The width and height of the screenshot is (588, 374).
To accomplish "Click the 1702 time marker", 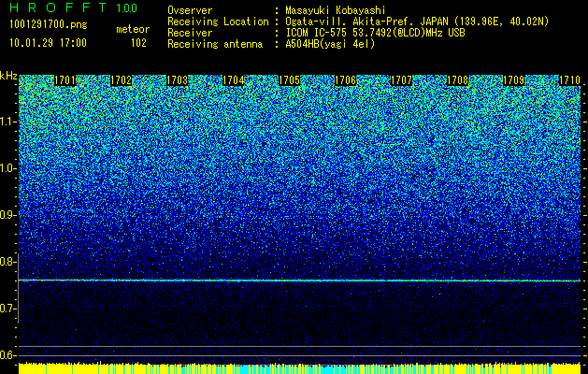I will click(122, 80).
